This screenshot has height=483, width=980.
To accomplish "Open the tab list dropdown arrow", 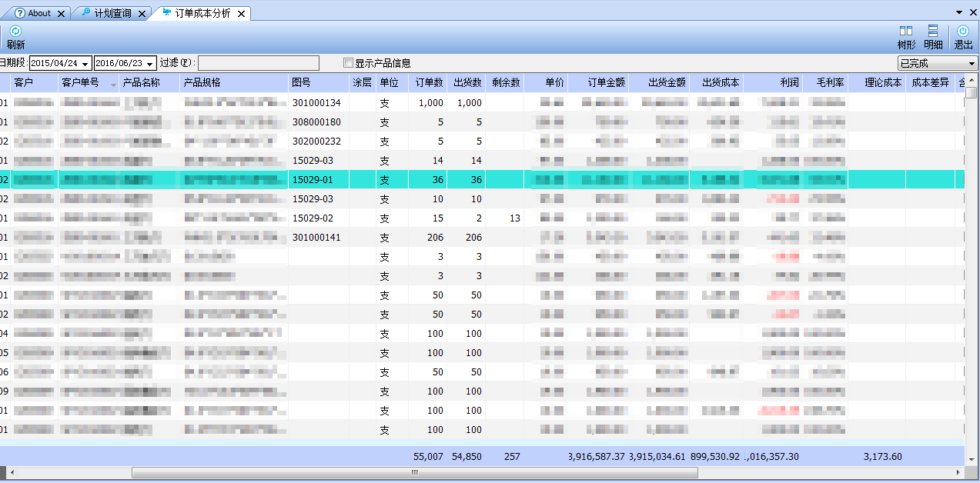I will click(959, 13).
